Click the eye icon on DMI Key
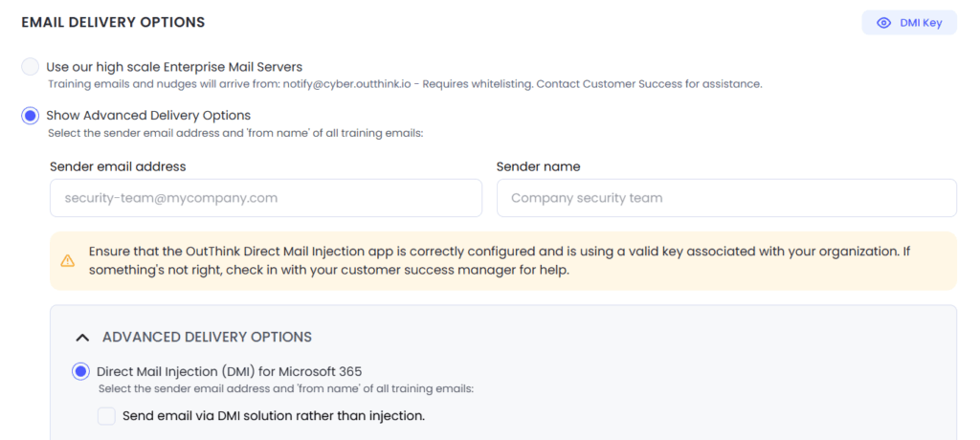Screen dimensions: 980x440 point(883,23)
